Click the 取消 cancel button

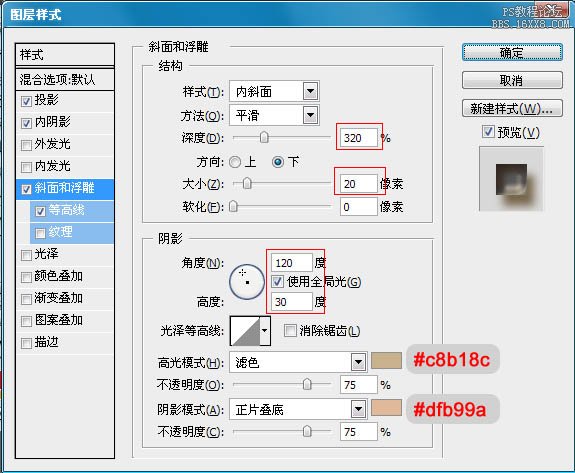coord(512,80)
